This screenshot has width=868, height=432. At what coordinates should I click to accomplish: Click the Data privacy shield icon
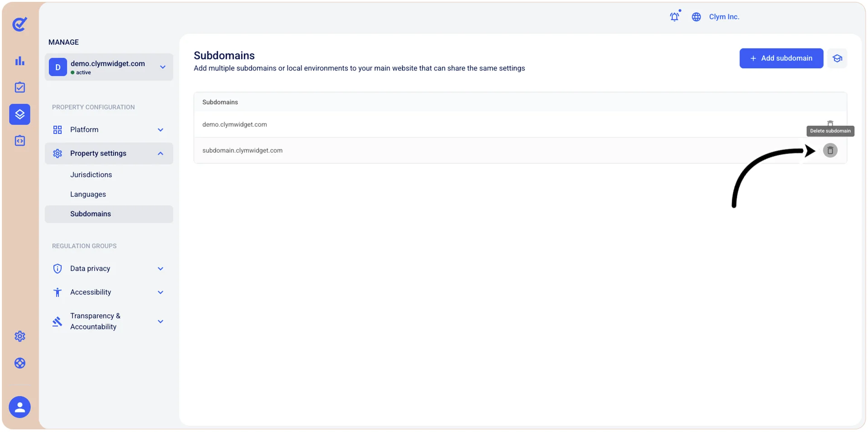pos(58,269)
